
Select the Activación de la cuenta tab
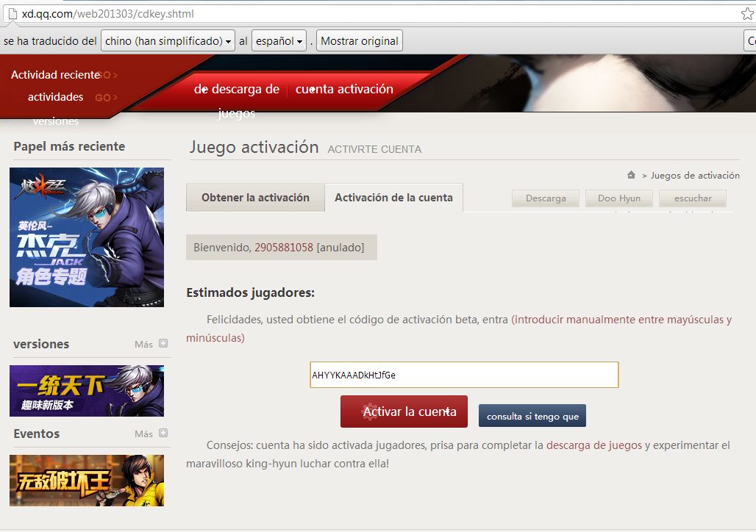(393, 198)
